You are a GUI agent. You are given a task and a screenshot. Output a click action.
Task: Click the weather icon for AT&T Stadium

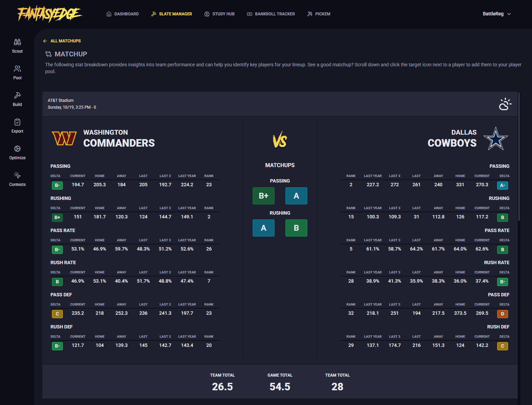[505, 104]
